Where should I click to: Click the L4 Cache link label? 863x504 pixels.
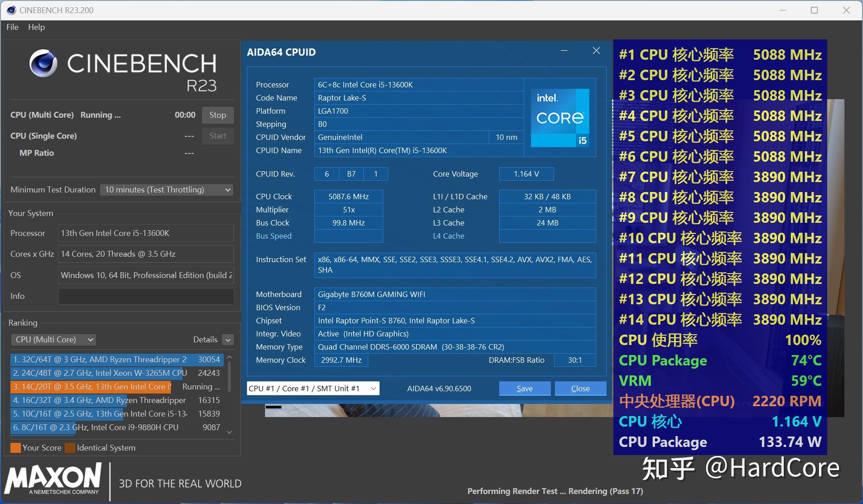click(448, 236)
